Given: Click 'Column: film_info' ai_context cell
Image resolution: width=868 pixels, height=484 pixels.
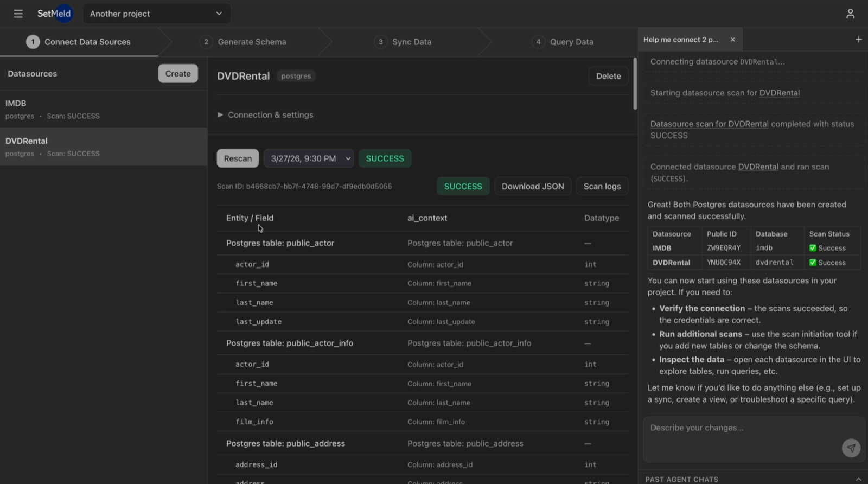Looking at the screenshot, I should click(x=436, y=422).
